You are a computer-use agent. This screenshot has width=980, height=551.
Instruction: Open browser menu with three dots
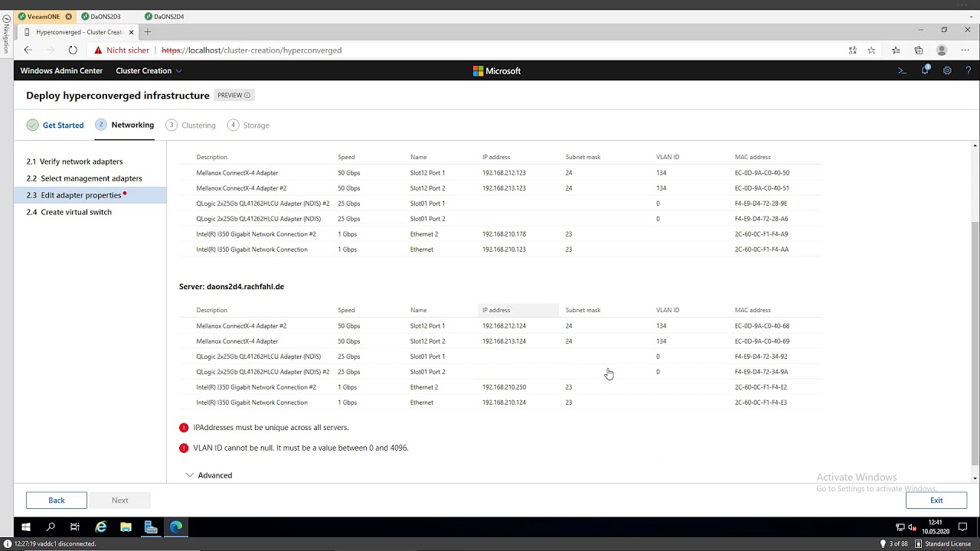tap(965, 50)
